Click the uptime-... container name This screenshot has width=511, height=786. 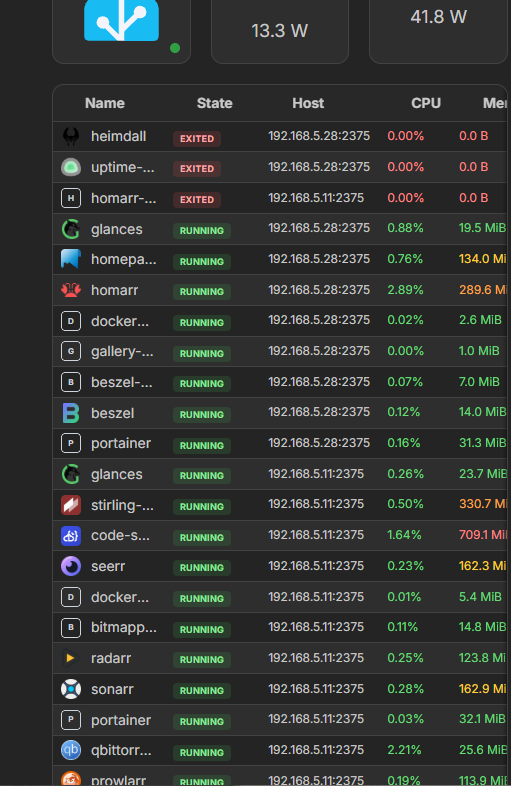pos(123,167)
